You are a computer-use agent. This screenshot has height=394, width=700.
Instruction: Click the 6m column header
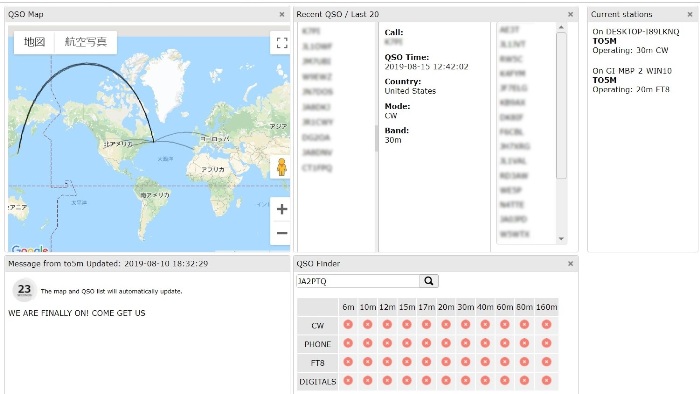348,307
